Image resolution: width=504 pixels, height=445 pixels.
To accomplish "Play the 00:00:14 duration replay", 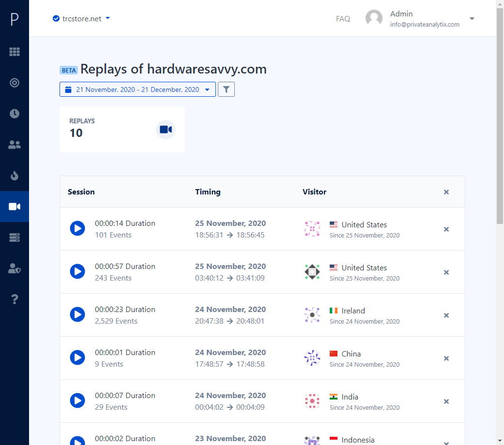I will (x=77, y=228).
